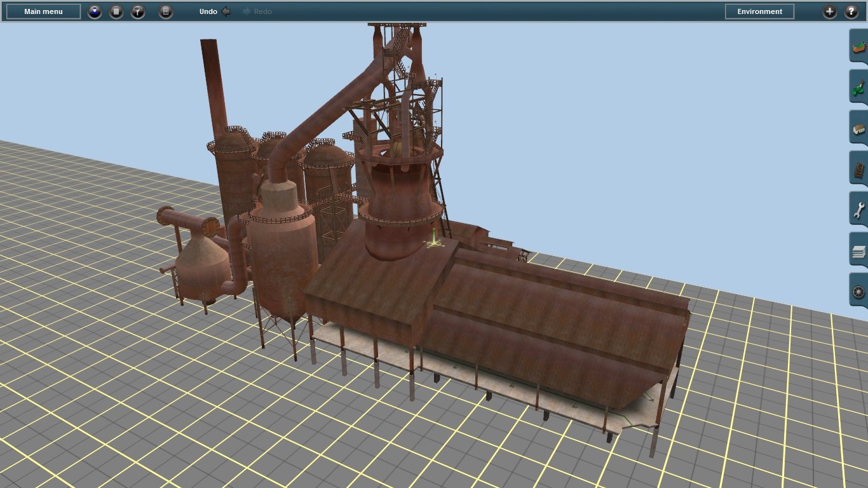Image resolution: width=868 pixels, height=488 pixels.
Task: Open the Layers tab
Action: click(858, 251)
